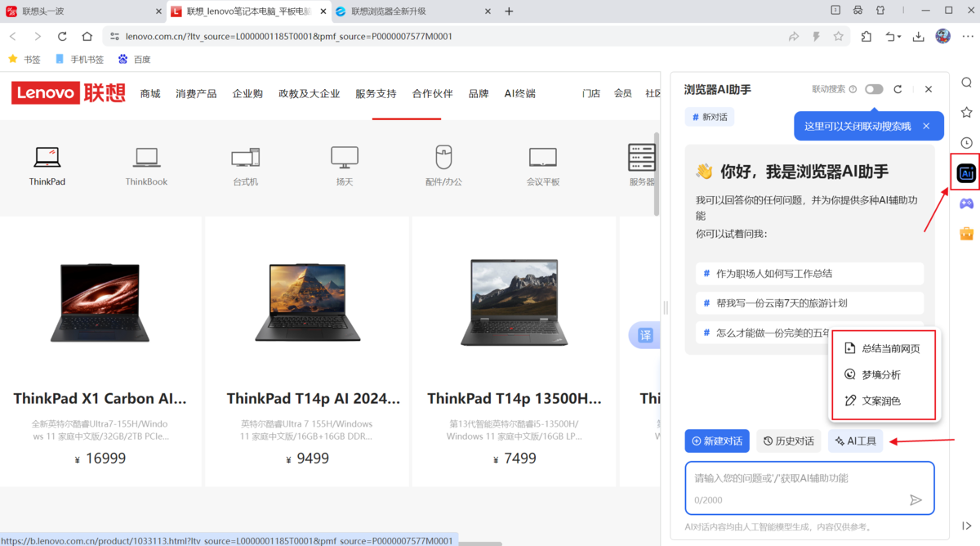
Task: Open the AI终端 nav menu
Action: pos(519,93)
